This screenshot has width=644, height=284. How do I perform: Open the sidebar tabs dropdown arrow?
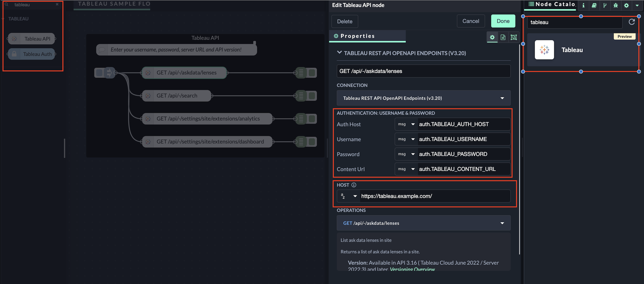tap(637, 5)
